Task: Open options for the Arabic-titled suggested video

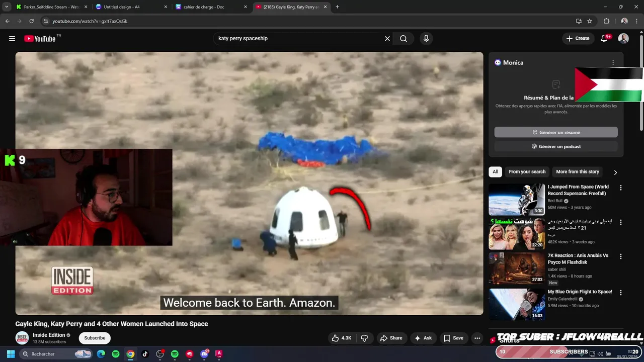Action: 620,222
